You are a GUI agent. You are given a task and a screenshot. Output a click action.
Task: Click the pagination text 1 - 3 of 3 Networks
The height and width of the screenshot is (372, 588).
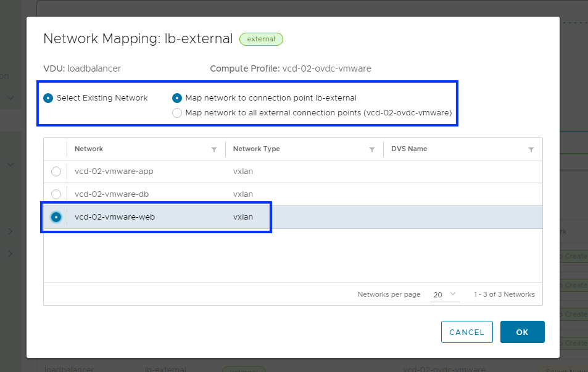click(x=503, y=295)
